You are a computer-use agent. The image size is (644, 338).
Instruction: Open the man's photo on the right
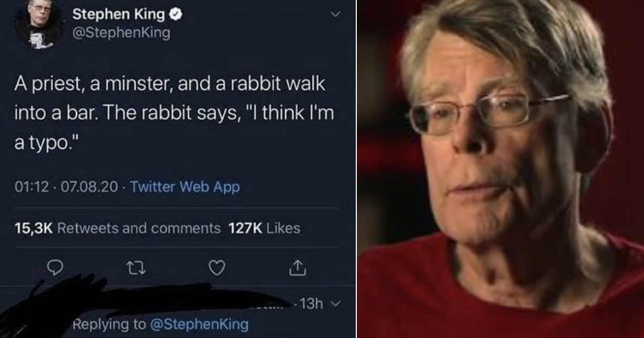(x=500, y=169)
